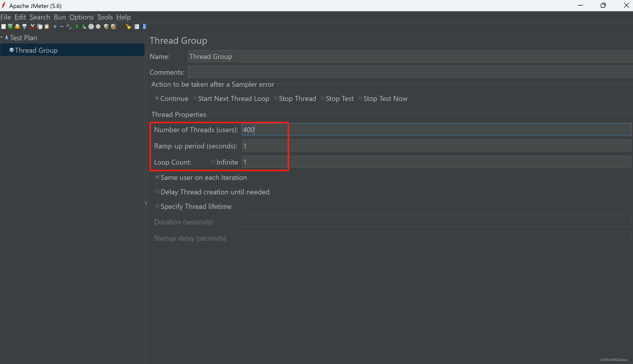Click the Number of Threads field

(x=437, y=129)
